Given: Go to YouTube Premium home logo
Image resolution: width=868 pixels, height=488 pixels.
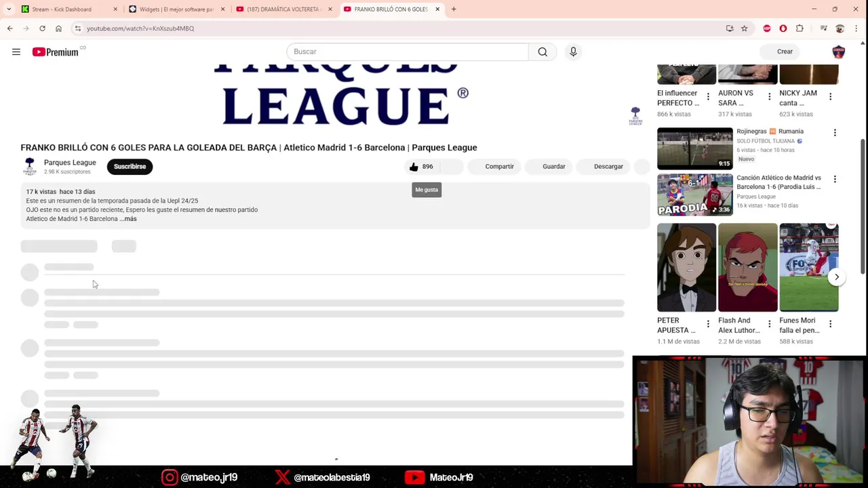Looking at the screenshot, I should point(55,52).
